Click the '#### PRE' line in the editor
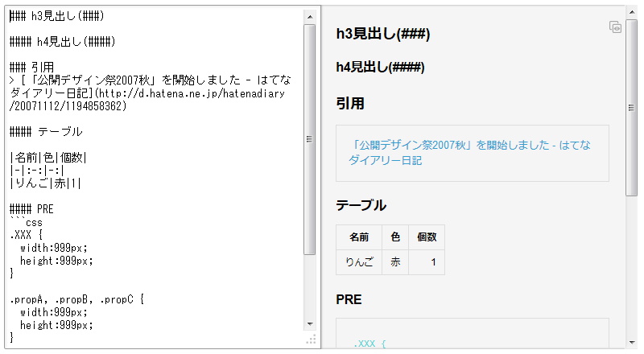Viewport: 644px width, 354px height. [31, 209]
